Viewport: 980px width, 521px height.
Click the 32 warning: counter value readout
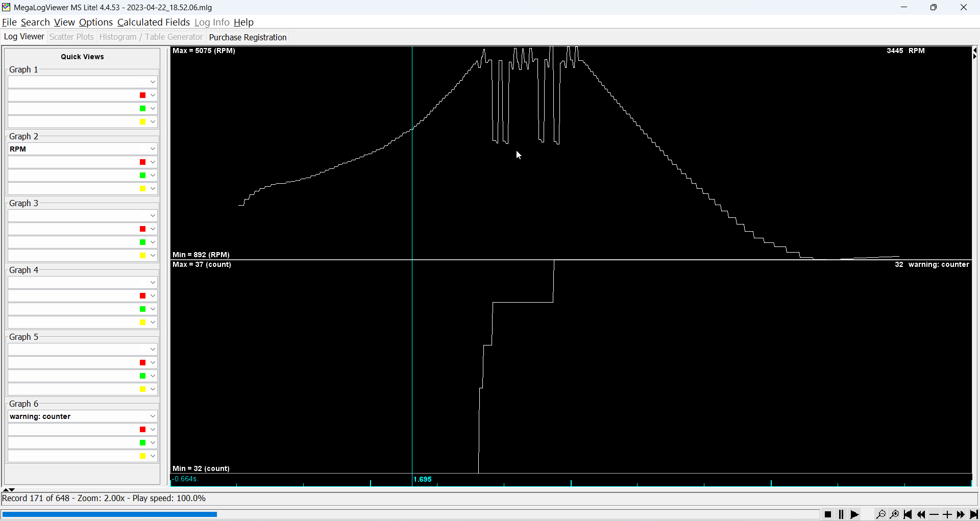932,264
